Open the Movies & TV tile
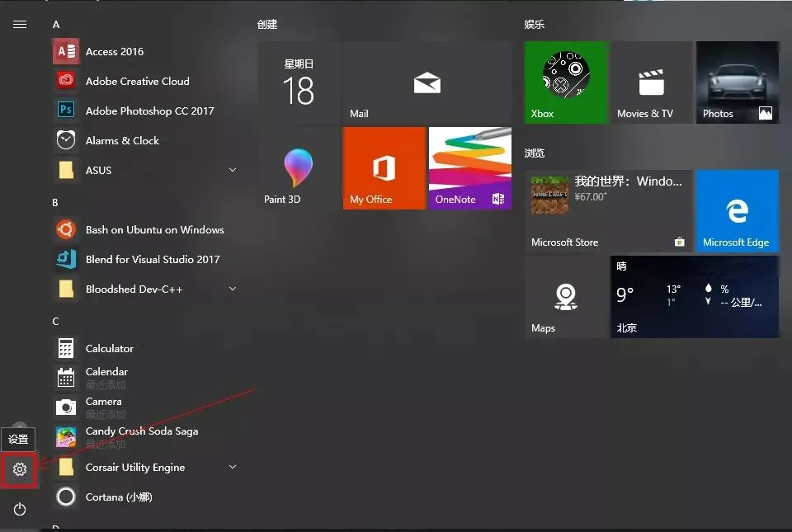Screen dimensions: 792x532 652,82
